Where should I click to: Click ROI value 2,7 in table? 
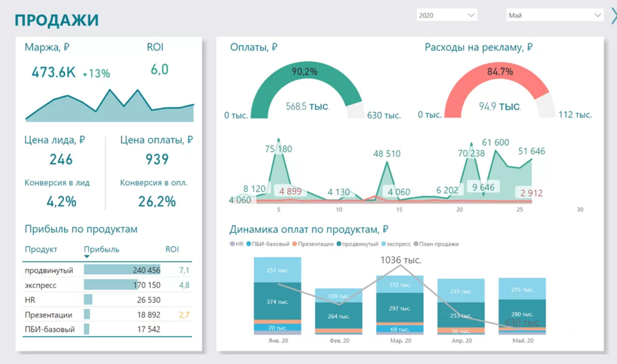pos(184,315)
